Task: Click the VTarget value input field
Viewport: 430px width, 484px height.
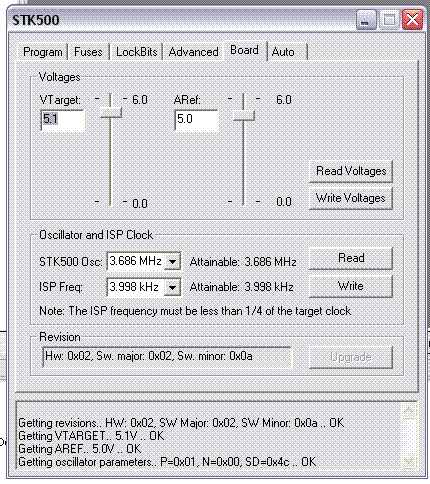Action: click(62, 120)
